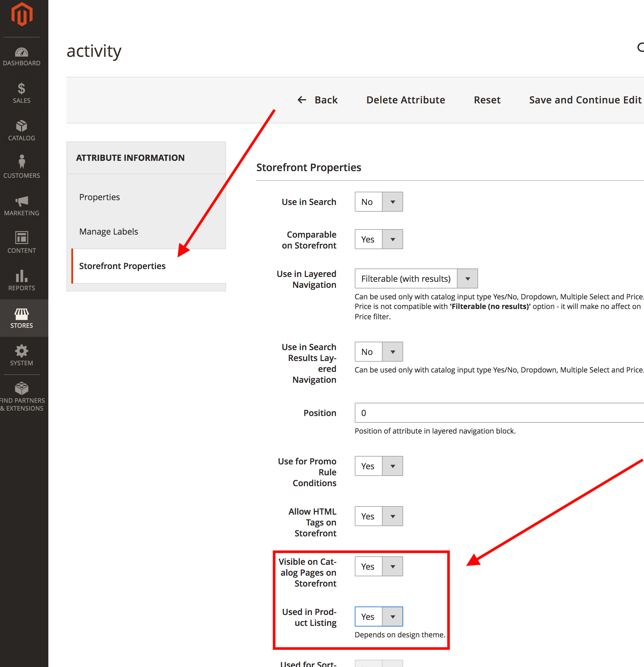Open Used in Product Listing dropdown
Image resolution: width=644 pixels, height=667 pixels.
379,617
